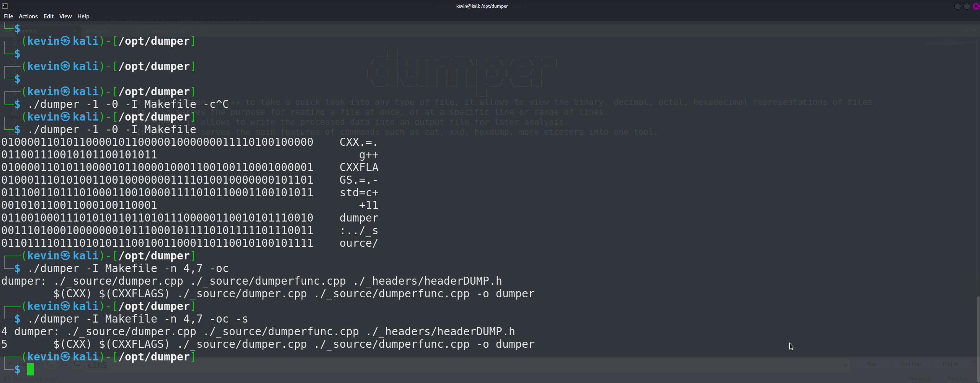Open the Actions menu
This screenshot has height=383, width=980.
click(28, 16)
